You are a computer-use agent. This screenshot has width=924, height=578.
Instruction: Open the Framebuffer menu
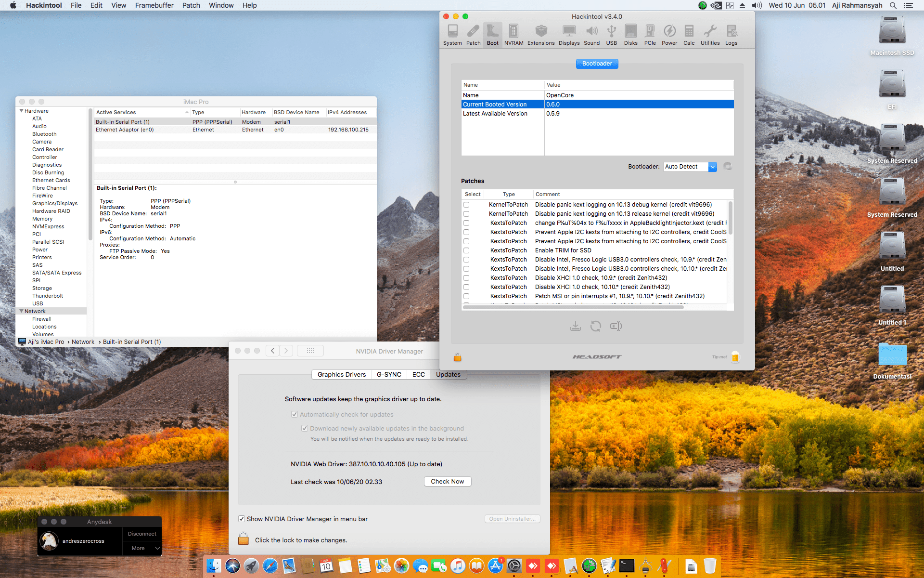[x=154, y=5]
